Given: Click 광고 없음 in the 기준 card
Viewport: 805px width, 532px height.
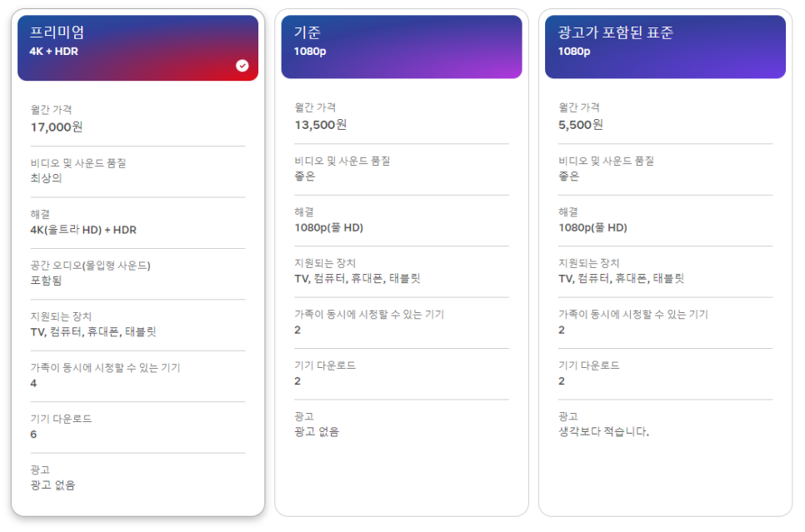Looking at the screenshot, I should click(317, 431).
